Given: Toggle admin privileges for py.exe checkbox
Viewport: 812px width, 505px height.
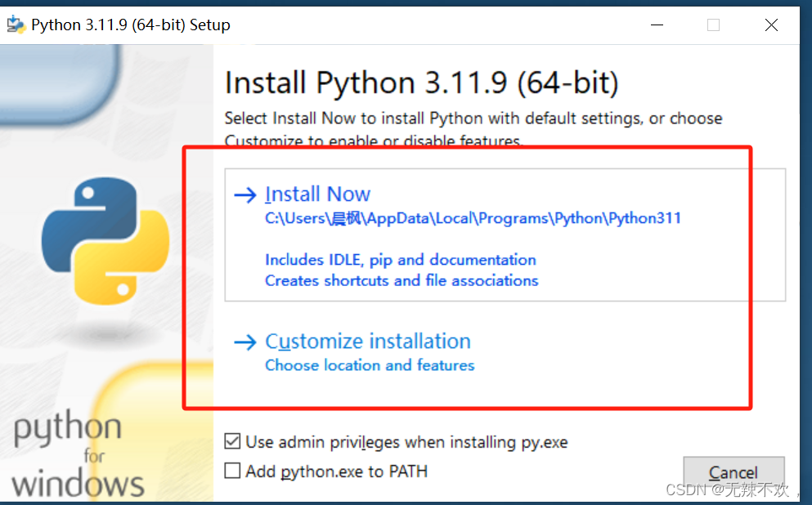Looking at the screenshot, I should coord(232,441).
